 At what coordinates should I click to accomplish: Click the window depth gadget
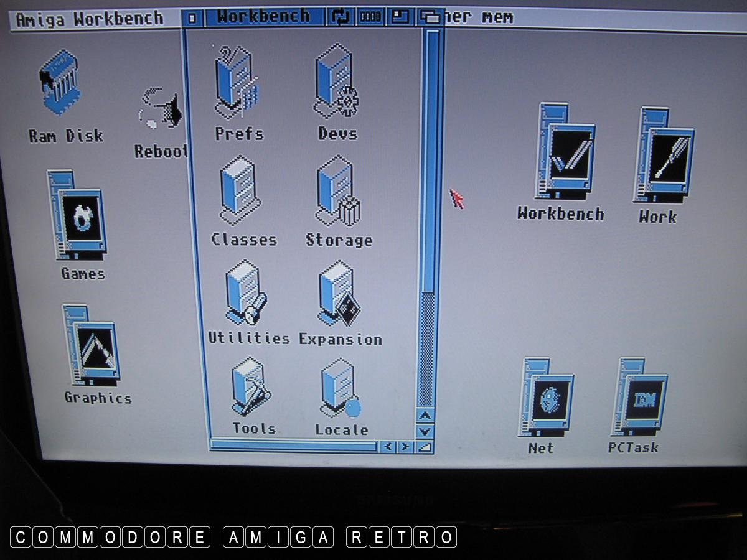(428, 17)
